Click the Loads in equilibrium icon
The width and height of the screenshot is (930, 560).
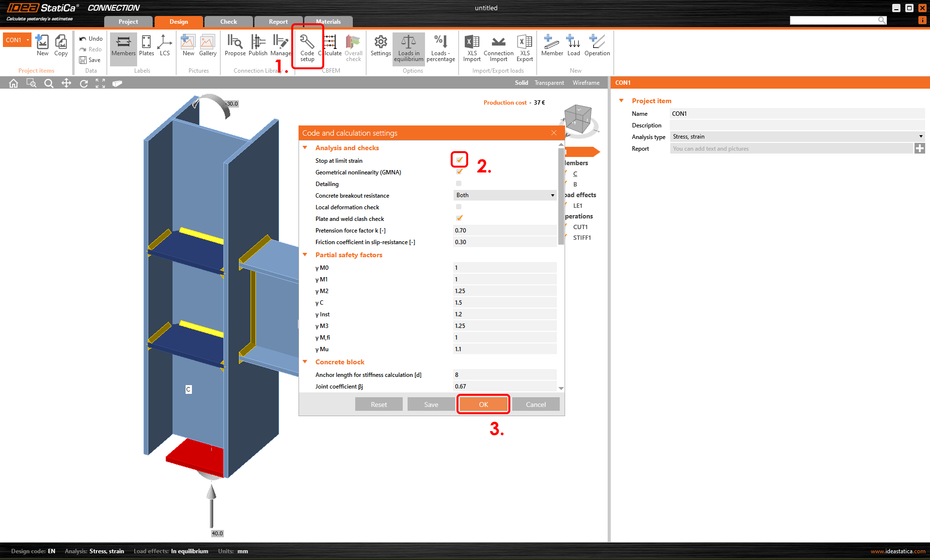click(408, 47)
